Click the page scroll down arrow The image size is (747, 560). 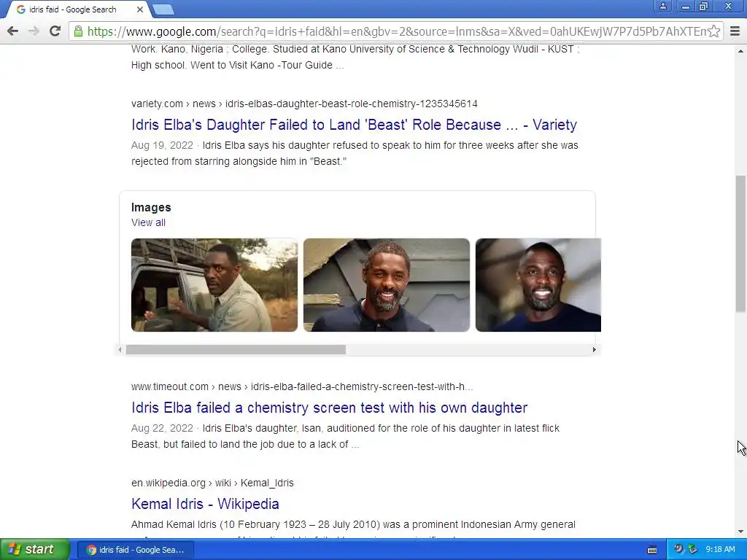pos(740,532)
